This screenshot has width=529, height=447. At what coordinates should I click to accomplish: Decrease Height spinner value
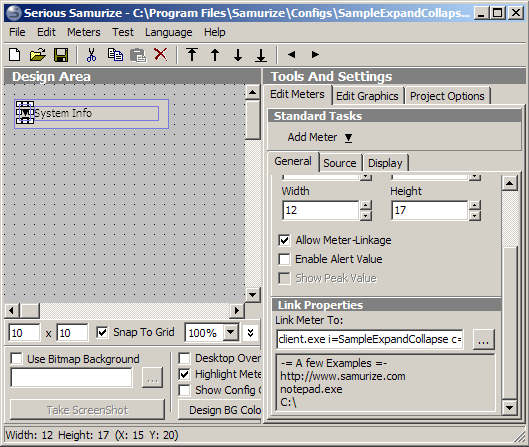(475, 216)
